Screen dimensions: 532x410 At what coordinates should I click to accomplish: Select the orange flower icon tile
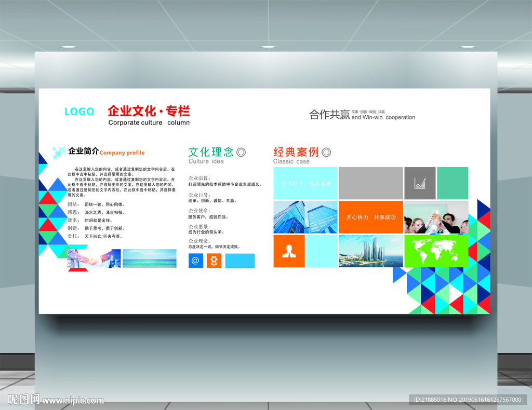pyautogui.click(x=214, y=260)
